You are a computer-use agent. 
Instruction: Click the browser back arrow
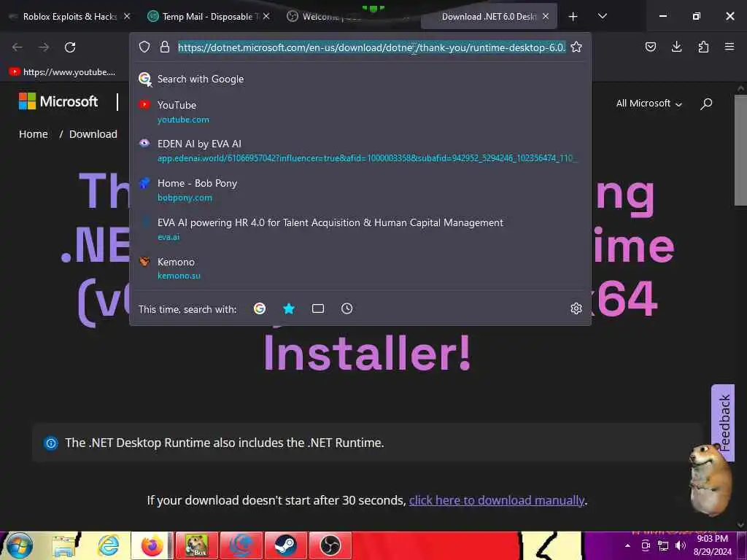point(18,47)
